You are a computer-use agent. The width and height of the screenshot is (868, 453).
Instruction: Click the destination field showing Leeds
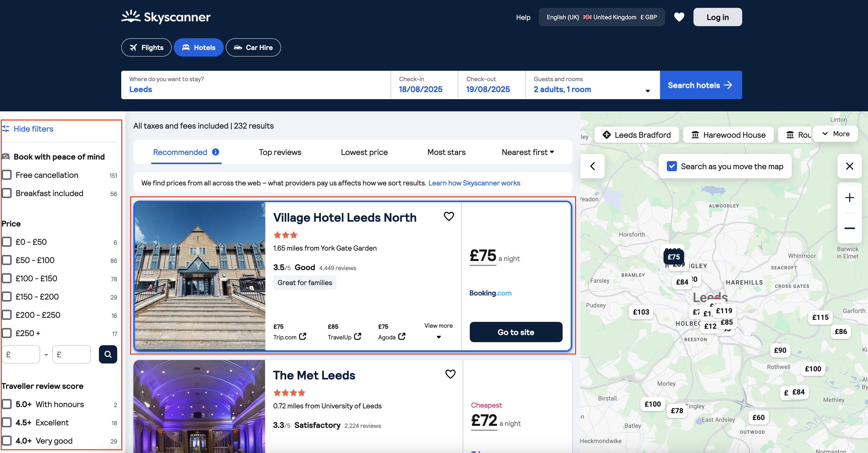coord(256,85)
